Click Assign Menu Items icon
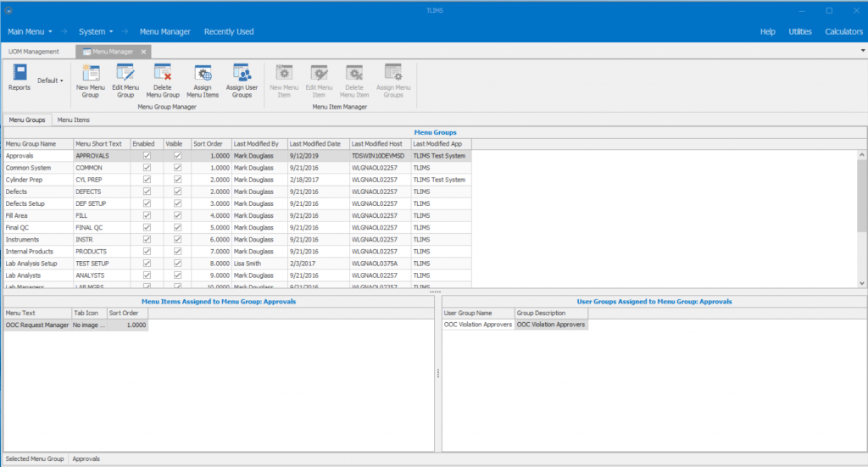The width and height of the screenshot is (868, 467). click(203, 81)
